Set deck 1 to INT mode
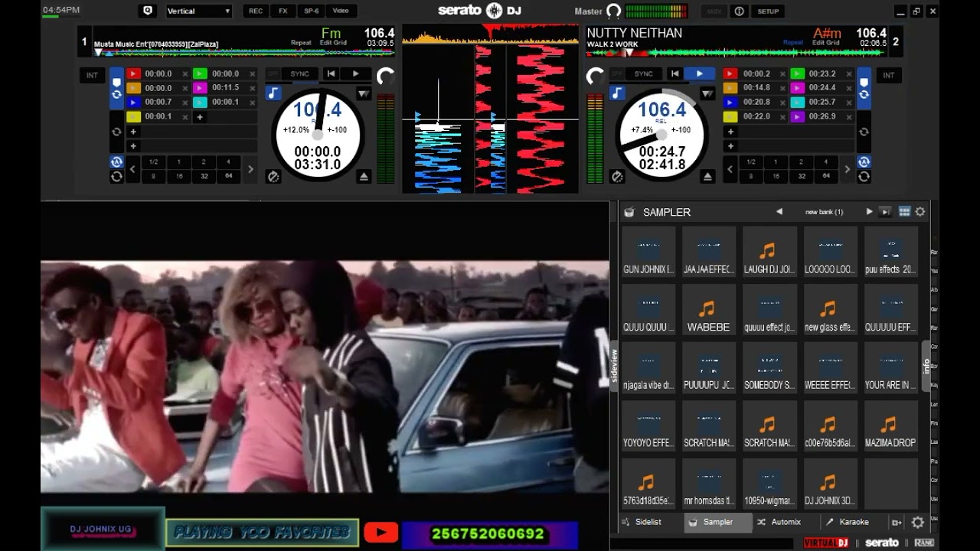 coord(92,75)
